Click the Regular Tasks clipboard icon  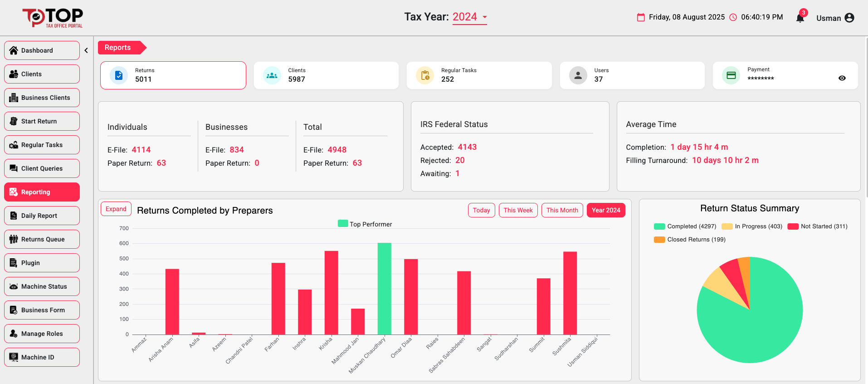[425, 75]
